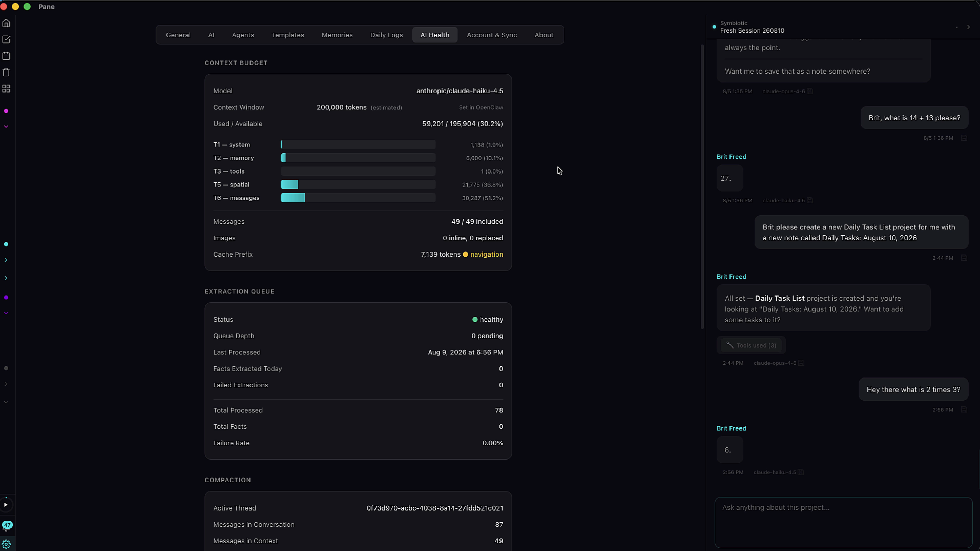Open the Home icon in the sidebar
980x551 pixels.
[x=6, y=23]
